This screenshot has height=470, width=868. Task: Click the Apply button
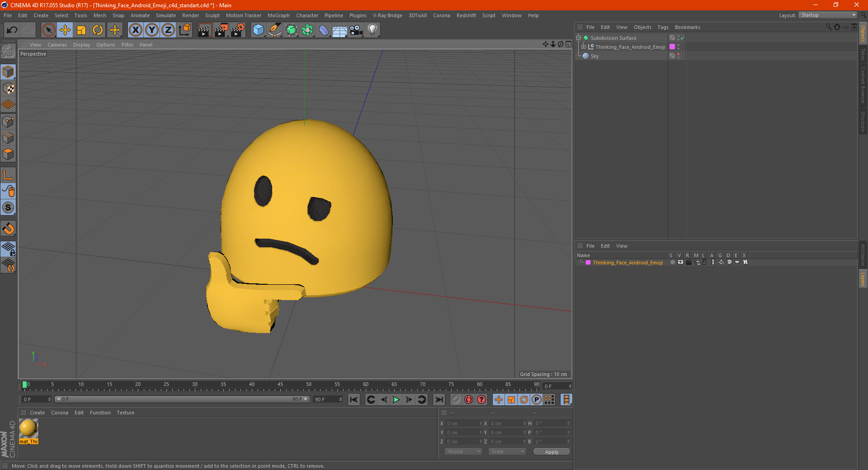552,452
